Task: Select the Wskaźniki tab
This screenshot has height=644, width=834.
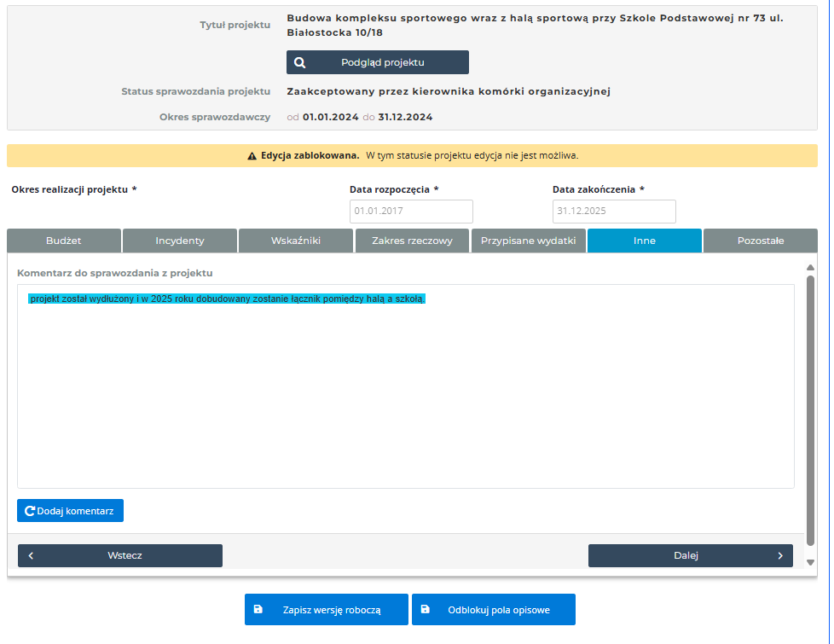Action: pyautogui.click(x=296, y=241)
